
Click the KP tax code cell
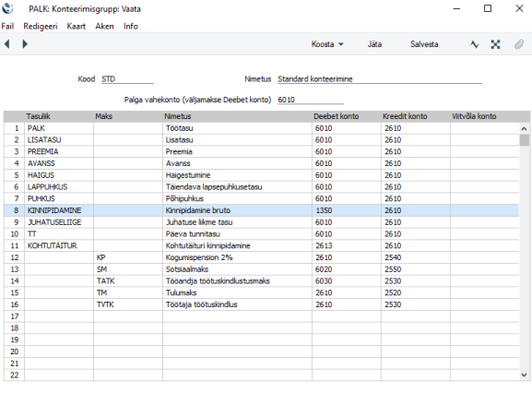point(128,257)
